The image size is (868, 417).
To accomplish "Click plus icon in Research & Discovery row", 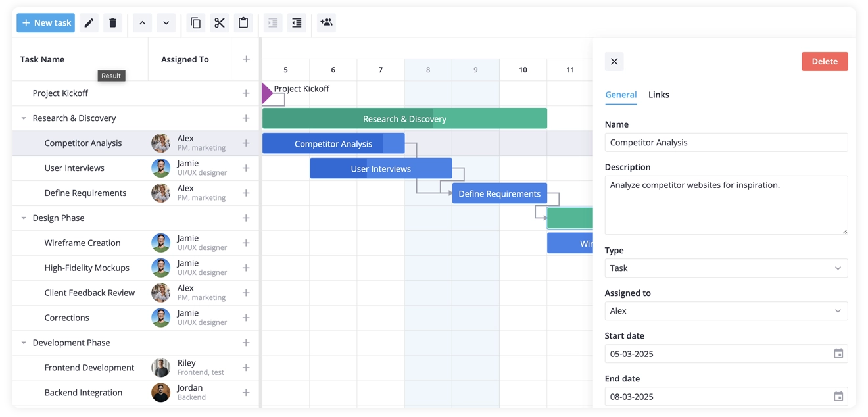I will 246,118.
